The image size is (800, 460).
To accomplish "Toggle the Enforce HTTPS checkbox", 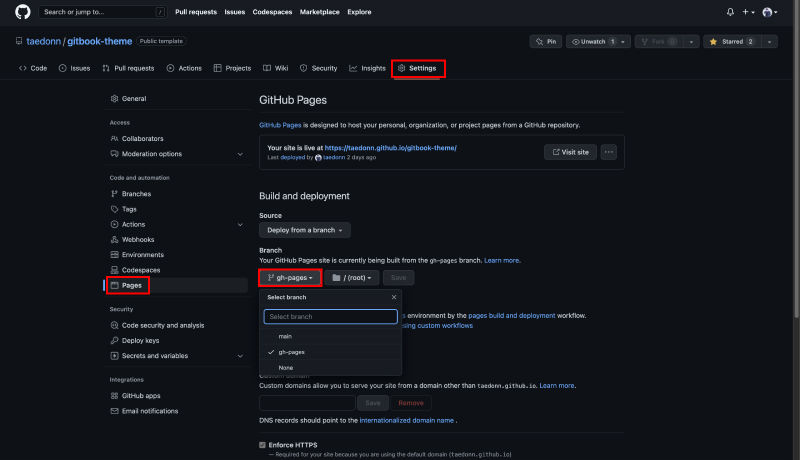I will (x=262, y=445).
